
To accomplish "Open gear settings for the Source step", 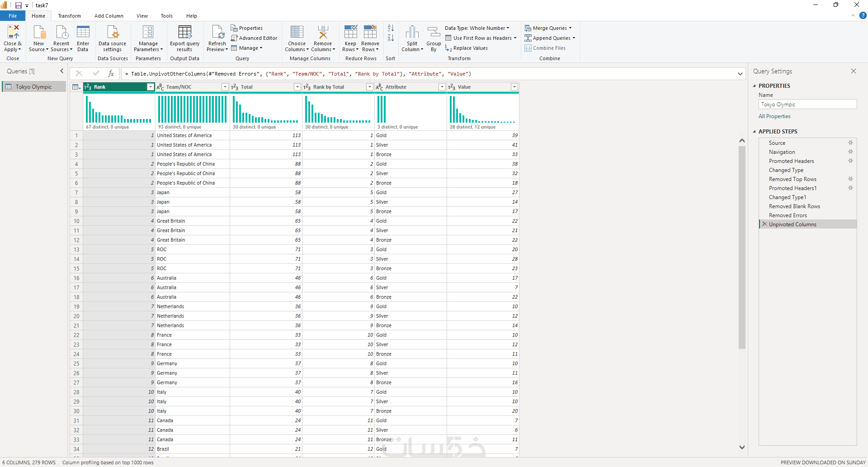I will (850, 143).
